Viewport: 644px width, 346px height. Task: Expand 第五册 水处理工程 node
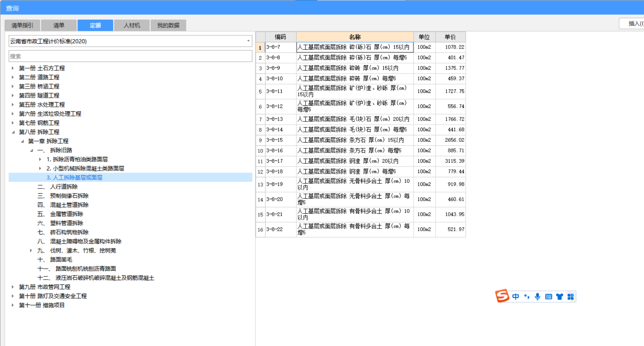pyautogui.click(x=13, y=105)
